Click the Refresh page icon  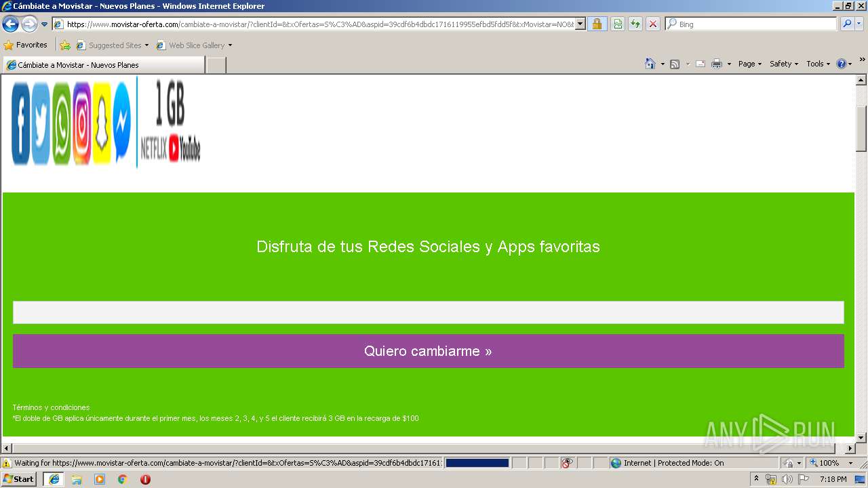coord(635,24)
